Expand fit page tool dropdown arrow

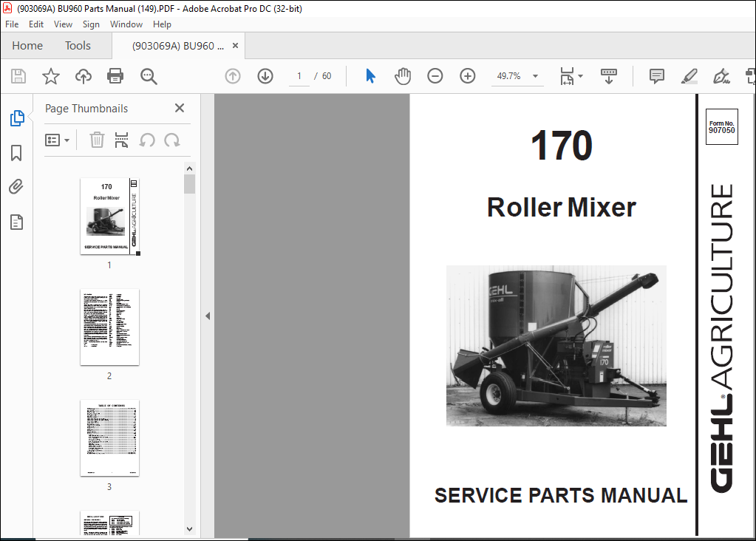(x=581, y=76)
